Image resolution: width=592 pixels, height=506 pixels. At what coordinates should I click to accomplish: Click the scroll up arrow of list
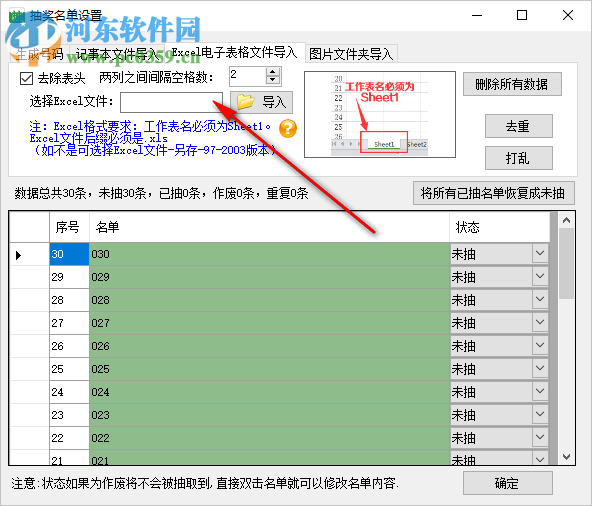point(566,220)
